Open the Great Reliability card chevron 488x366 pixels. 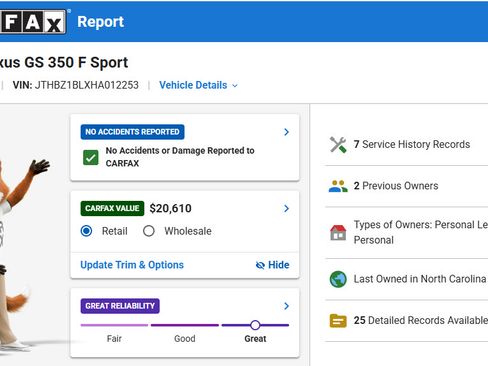coord(286,306)
